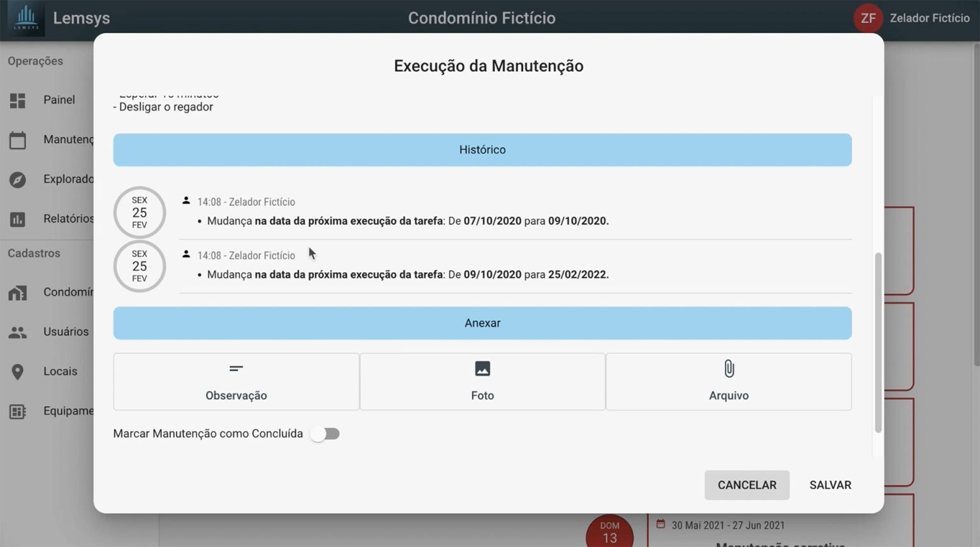The height and width of the screenshot is (547, 980).
Task: Click the second SEX 25 FEV date circle
Action: (x=140, y=266)
